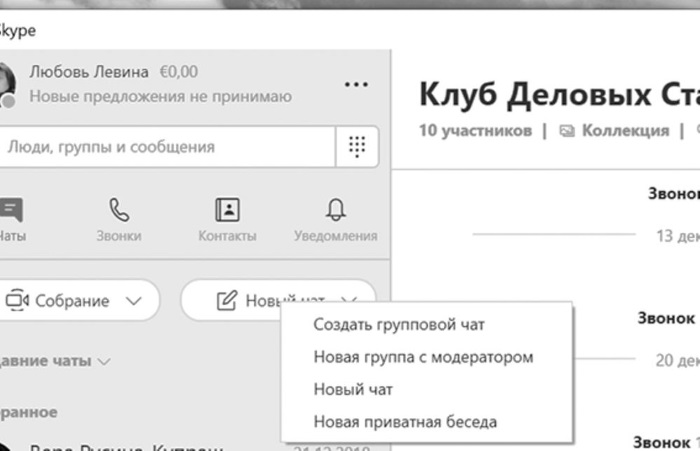
Task: Pick Новый чат in the dropdown menu list
Action: point(353,389)
